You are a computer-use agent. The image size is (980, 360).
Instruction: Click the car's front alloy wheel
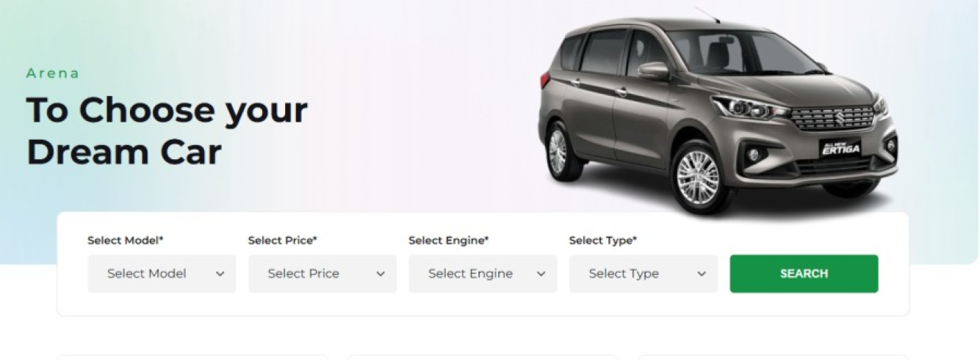click(698, 176)
